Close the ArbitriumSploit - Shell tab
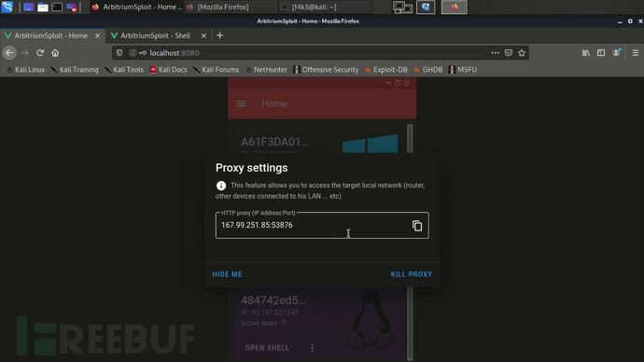The image size is (644, 362). coord(203,35)
